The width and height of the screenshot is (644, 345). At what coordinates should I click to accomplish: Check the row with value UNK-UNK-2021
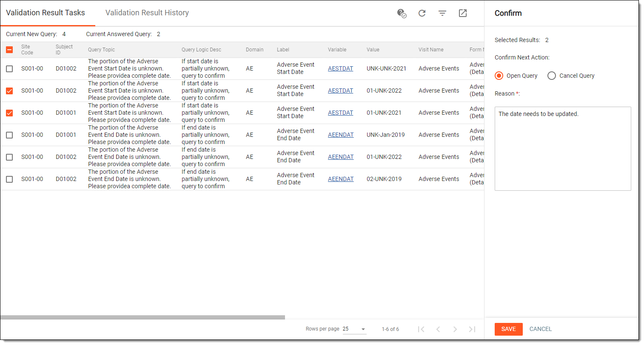click(9, 68)
